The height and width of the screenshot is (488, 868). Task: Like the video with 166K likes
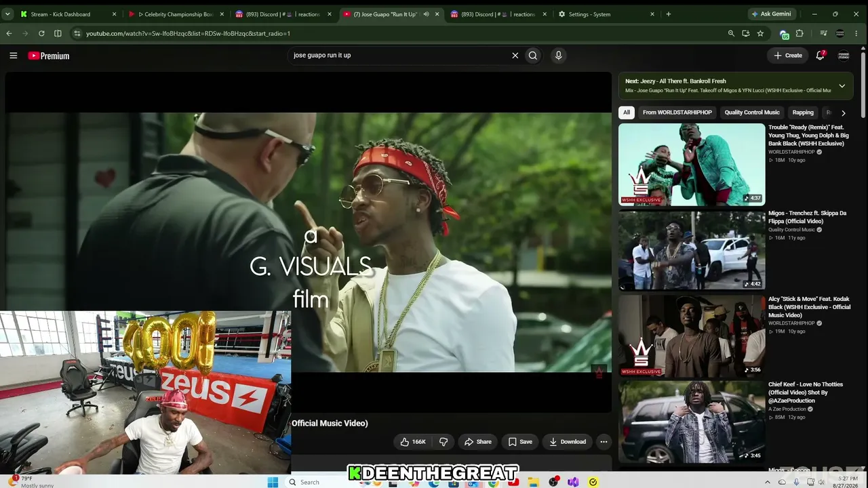pyautogui.click(x=413, y=442)
